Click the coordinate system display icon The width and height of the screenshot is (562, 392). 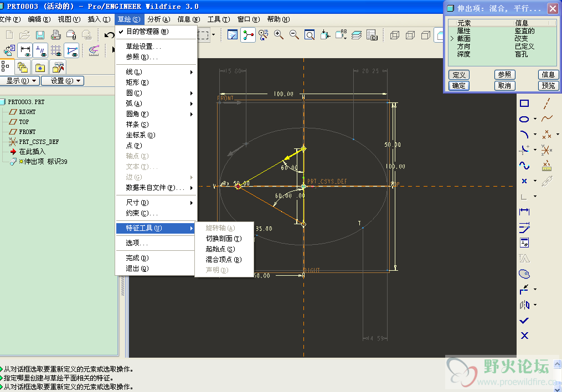coord(546,150)
